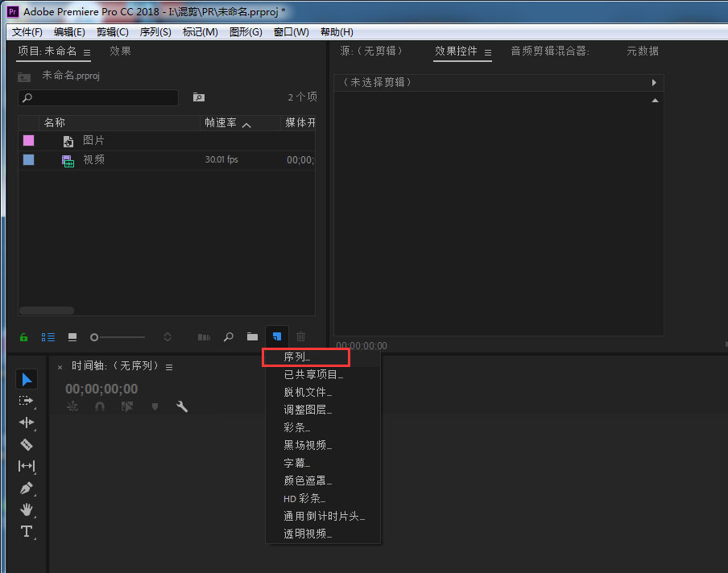Open the 时间轴 panel menu

[x=169, y=368]
